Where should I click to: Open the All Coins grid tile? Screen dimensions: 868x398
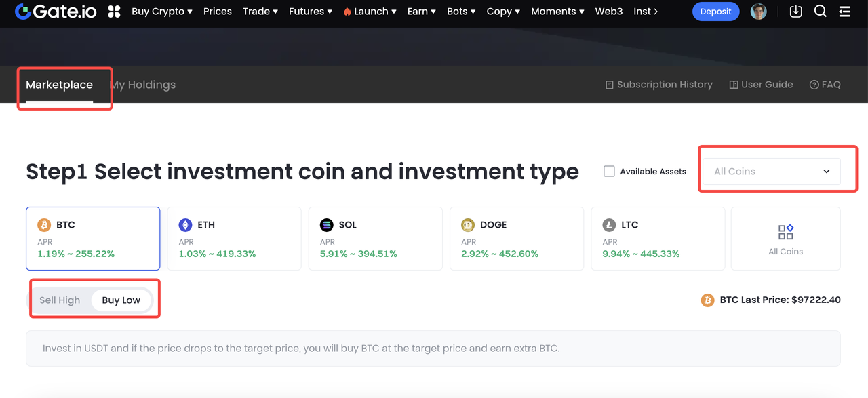click(785, 239)
